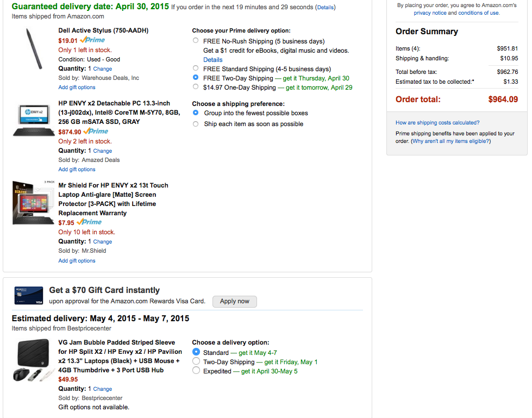Click the HP ENVY x2 laptop thumbnail
The image size is (532, 418).
pos(34,121)
